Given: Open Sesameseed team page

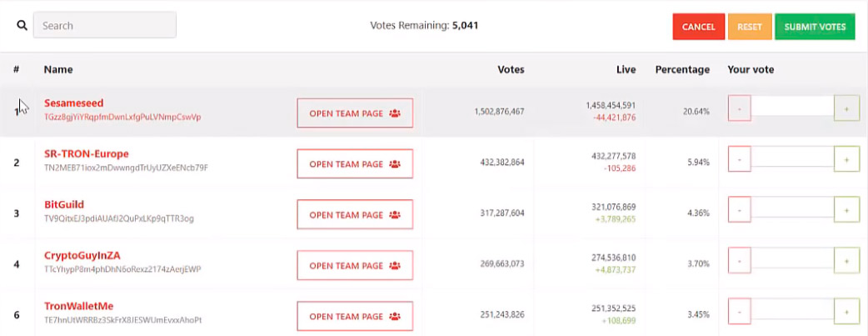Looking at the screenshot, I should pyautogui.click(x=355, y=113).
